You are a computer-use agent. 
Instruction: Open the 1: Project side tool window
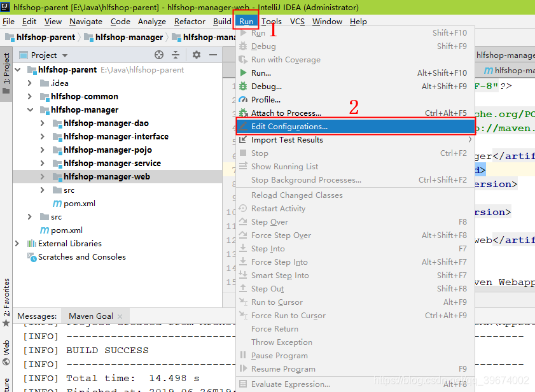coord(6,73)
